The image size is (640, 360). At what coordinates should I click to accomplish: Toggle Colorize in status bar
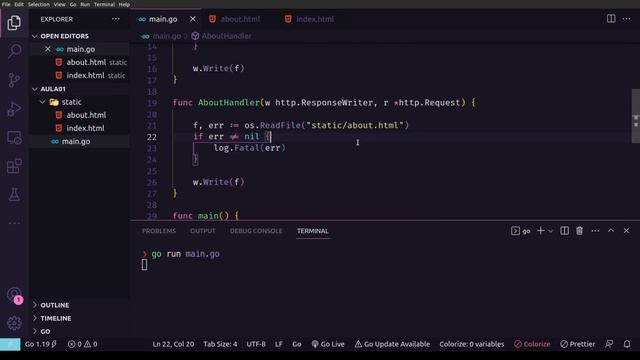click(x=532, y=344)
